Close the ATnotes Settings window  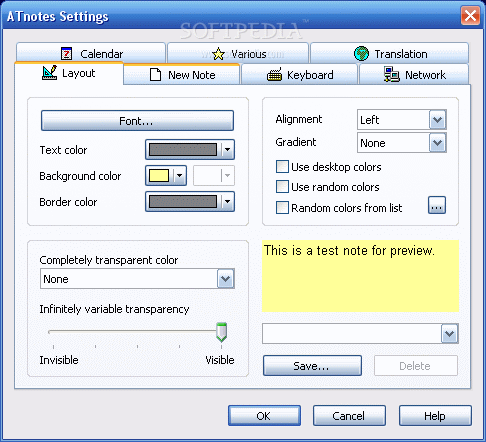pyautogui.click(x=470, y=15)
